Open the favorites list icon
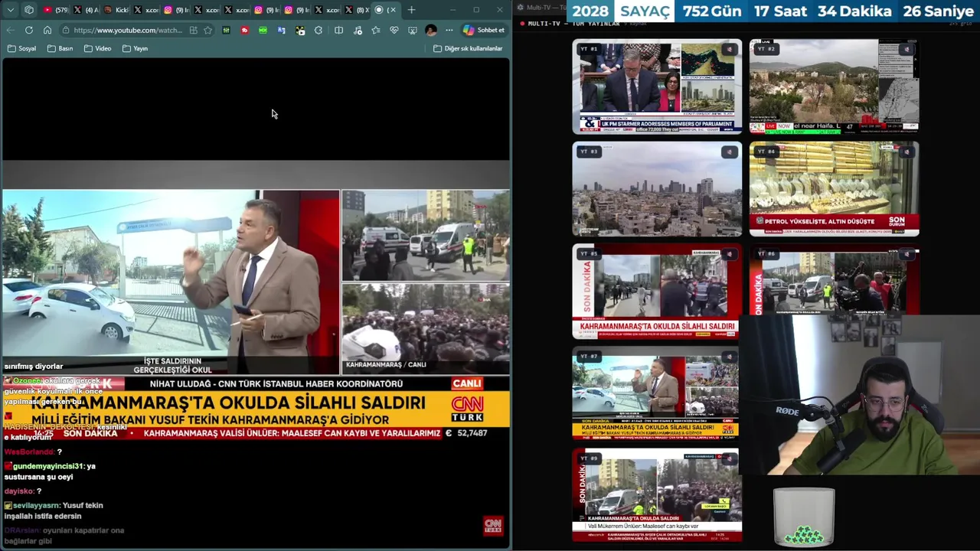 (375, 30)
